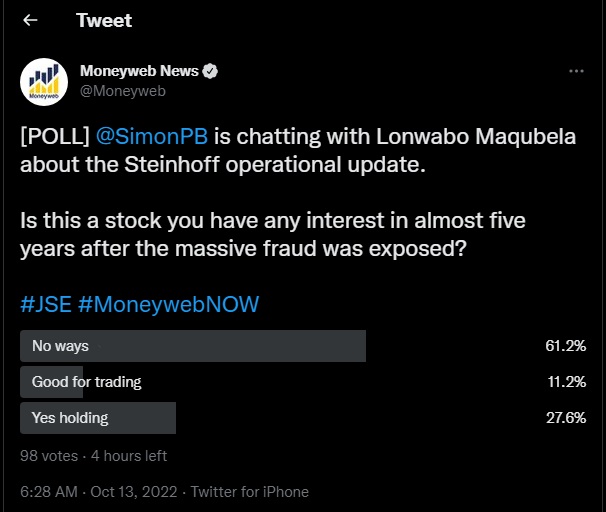Click the "Tweet" page heading
Image resolution: width=606 pixels, height=512 pixels.
103,21
